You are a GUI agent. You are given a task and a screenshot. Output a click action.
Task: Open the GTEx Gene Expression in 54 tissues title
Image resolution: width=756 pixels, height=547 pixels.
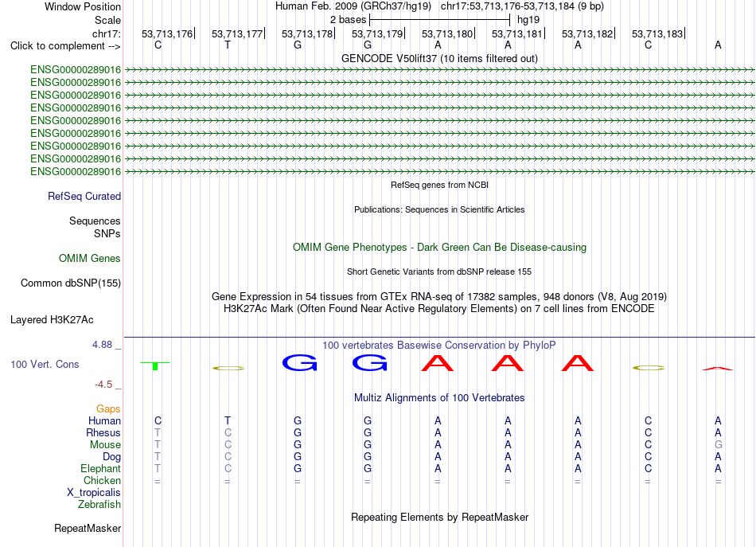439,296
